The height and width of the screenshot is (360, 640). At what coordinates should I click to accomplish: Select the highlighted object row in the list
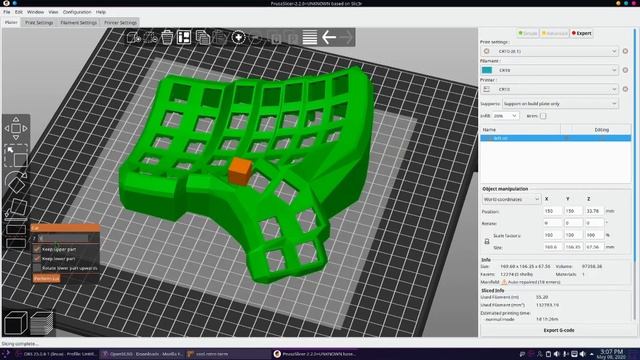[x=556, y=138]
